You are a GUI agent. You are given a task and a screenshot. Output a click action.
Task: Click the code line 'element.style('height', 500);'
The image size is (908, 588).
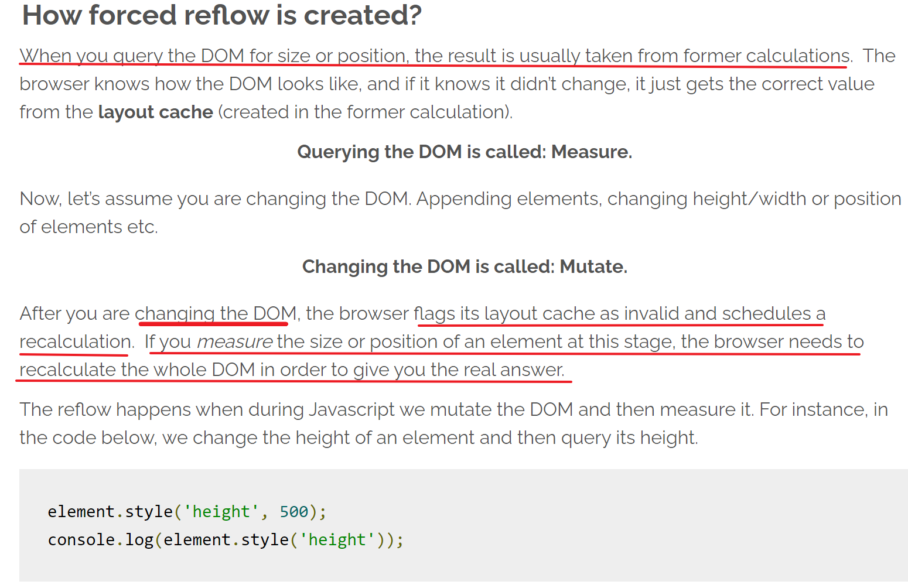coord(187,512)
